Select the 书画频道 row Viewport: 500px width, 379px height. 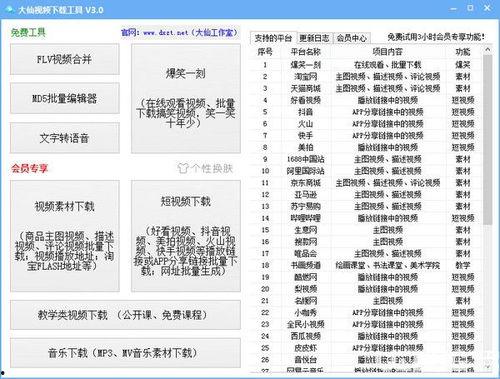365,265
